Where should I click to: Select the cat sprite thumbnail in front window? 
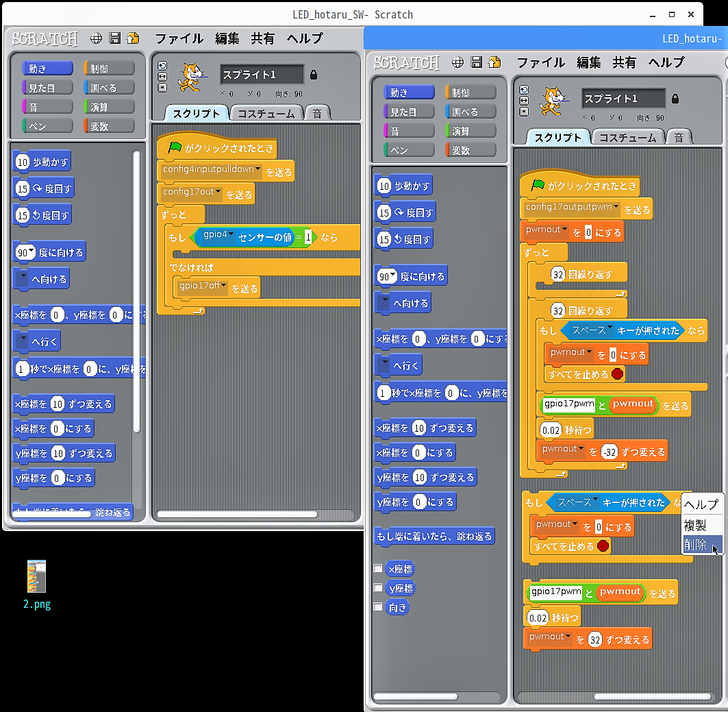[x=553, y=101]
